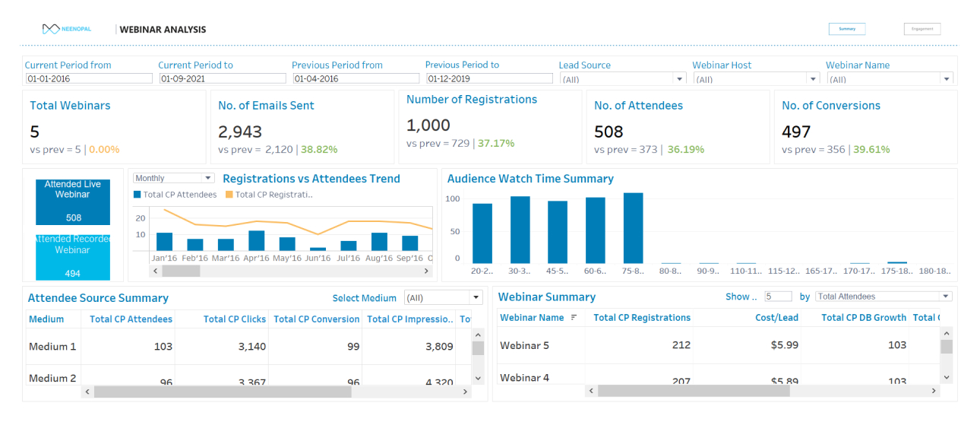Select the Medium 1 row label
The height and width of the screenshot is (422, 980).
coord(52,347)
